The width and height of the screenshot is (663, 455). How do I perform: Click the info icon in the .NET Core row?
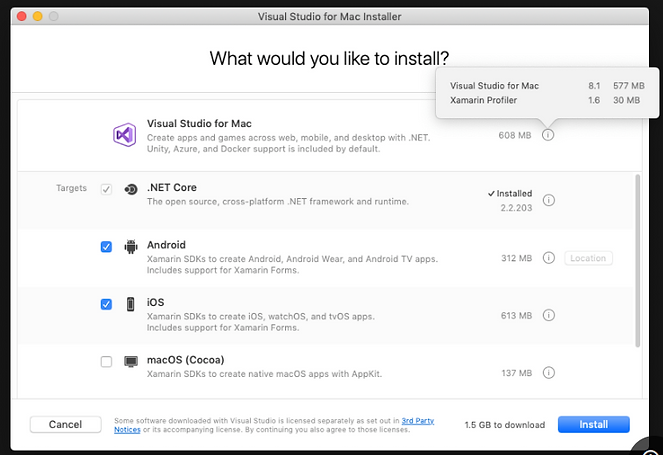pyautogui.click(x=548, y=200)
